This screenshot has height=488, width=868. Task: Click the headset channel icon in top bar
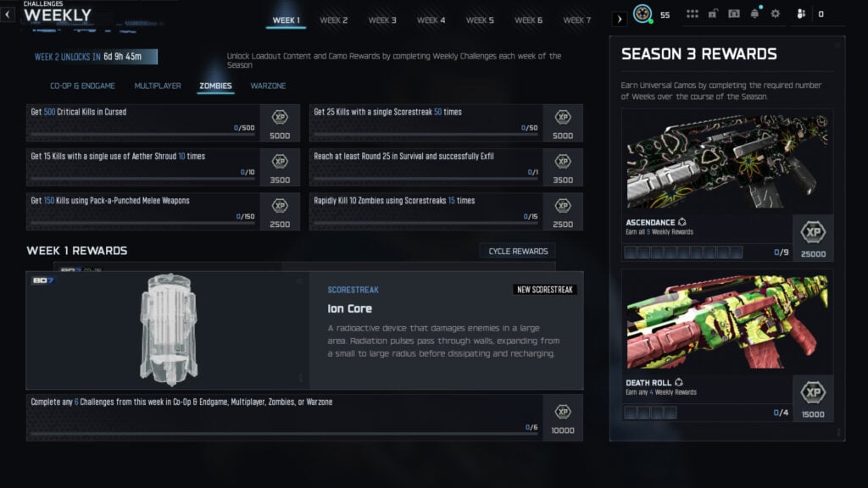tap(733, 14)
